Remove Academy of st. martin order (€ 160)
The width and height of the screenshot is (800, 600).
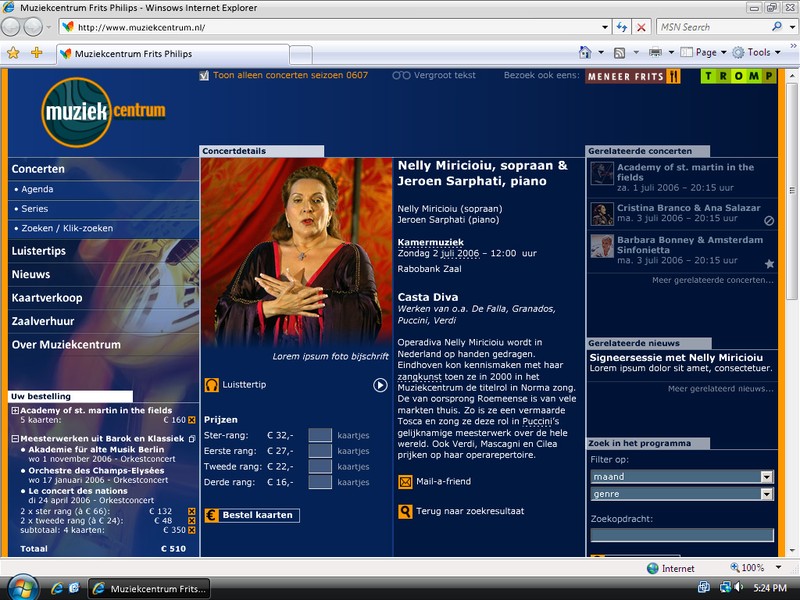192,420
